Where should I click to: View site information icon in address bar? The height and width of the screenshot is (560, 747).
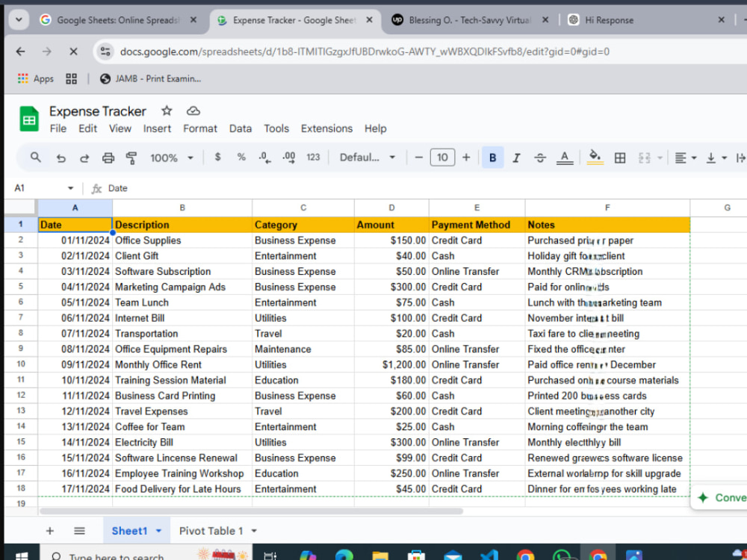point(106,52)
